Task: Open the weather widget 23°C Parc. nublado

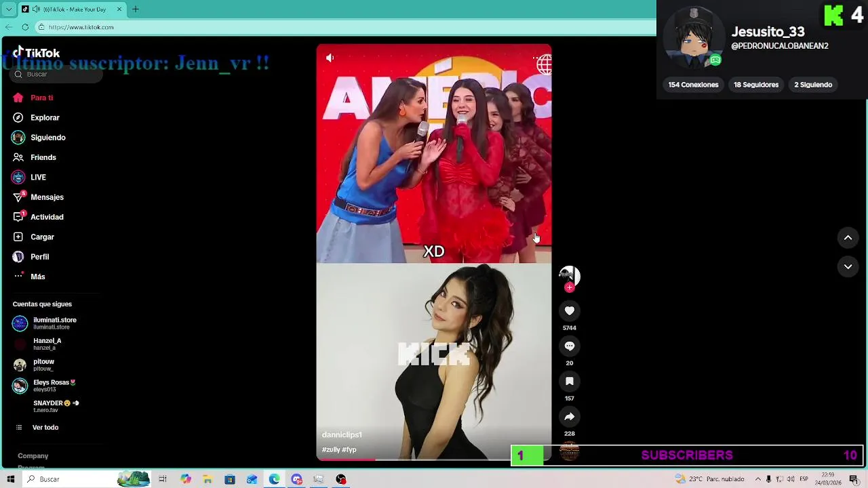Action: click(x=710, y=479)
